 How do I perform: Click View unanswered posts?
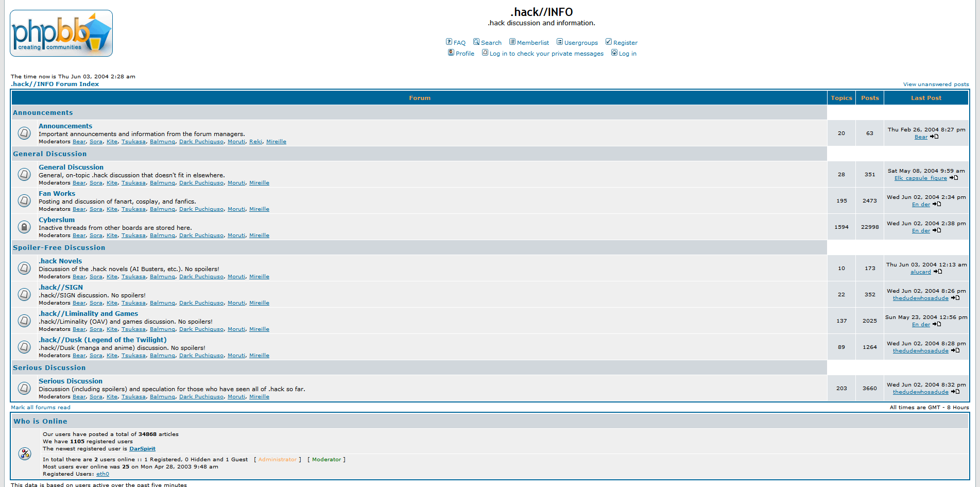(x=936, y=85)
